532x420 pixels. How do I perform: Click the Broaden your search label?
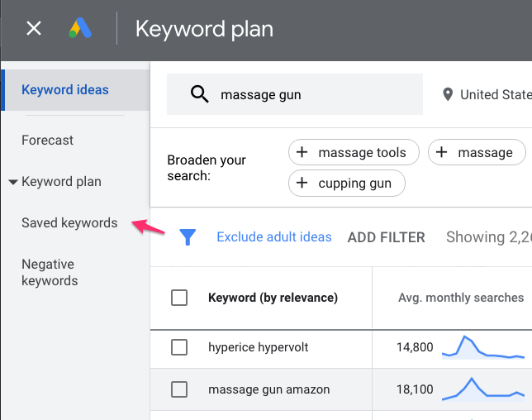tap(207, 168)
